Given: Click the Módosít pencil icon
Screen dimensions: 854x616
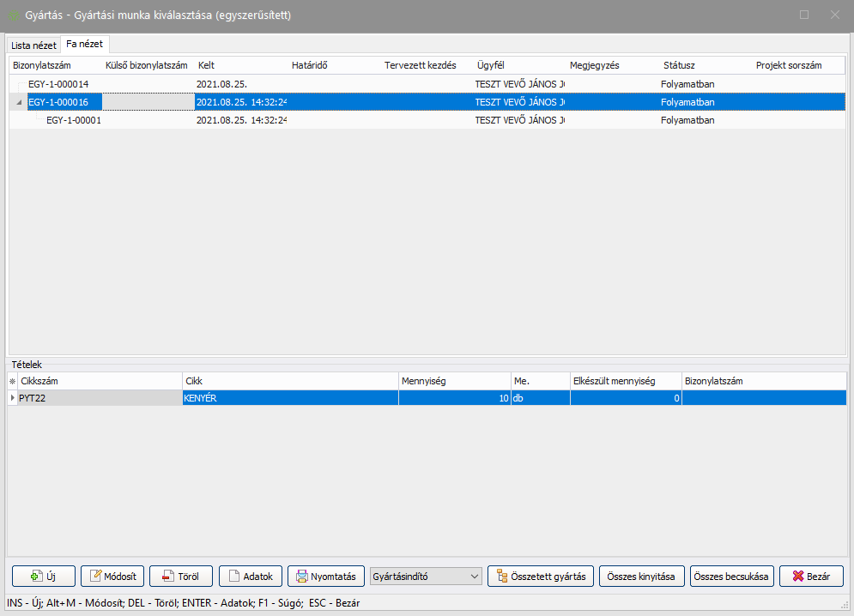Looking at the screenshot, I should coord(96,577).
